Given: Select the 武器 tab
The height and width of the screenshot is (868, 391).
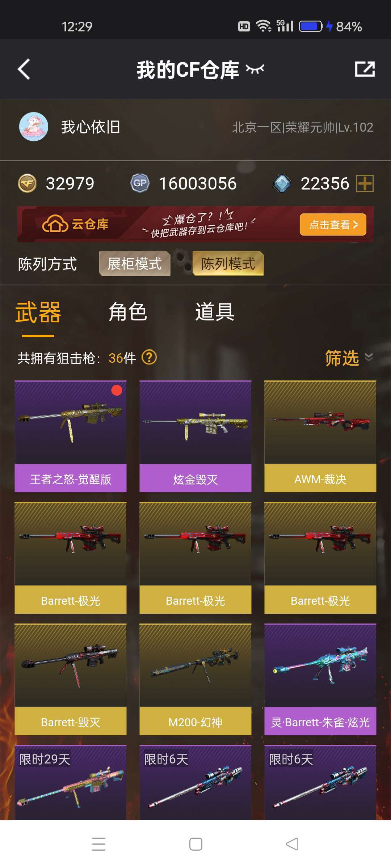Looking at the screenshot, I should click(x=38, y=312).
